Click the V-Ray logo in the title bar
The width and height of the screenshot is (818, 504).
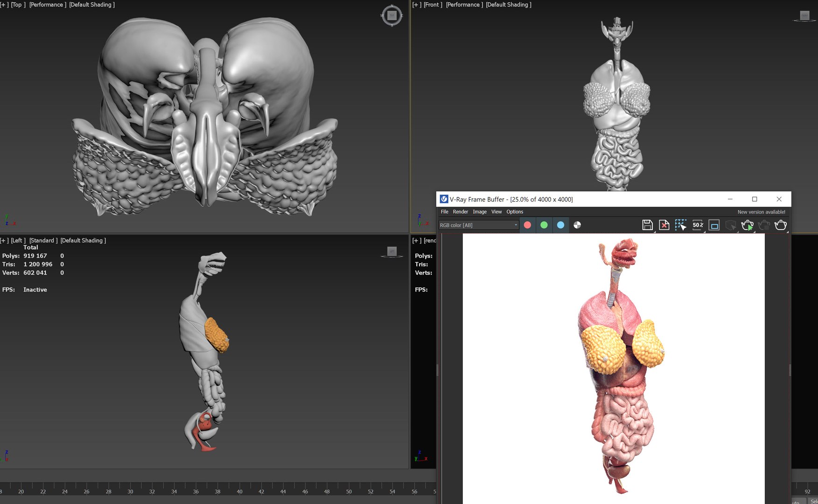point(444,199)
